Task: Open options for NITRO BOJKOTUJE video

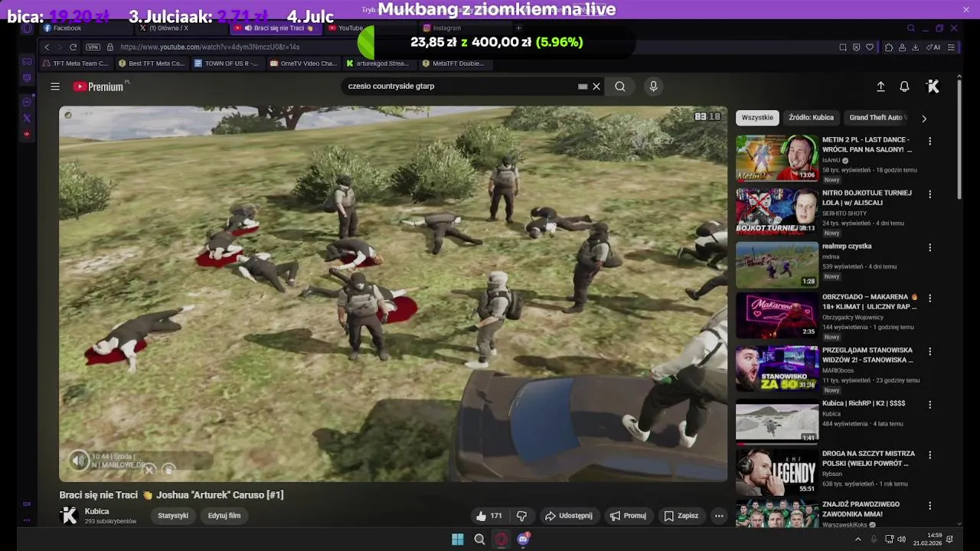Action: pyautogui.click(x=929, y=194)
